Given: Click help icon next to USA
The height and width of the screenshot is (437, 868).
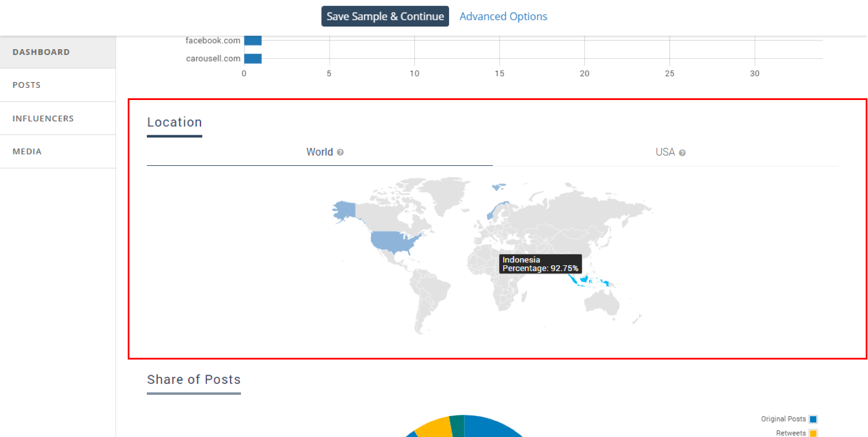Looking at the screenshot, I should pos(682,153).
